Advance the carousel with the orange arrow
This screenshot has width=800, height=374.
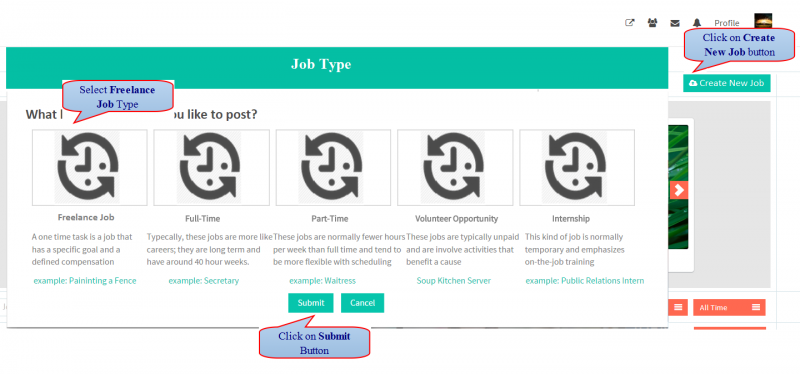click(x=679, y=190)
